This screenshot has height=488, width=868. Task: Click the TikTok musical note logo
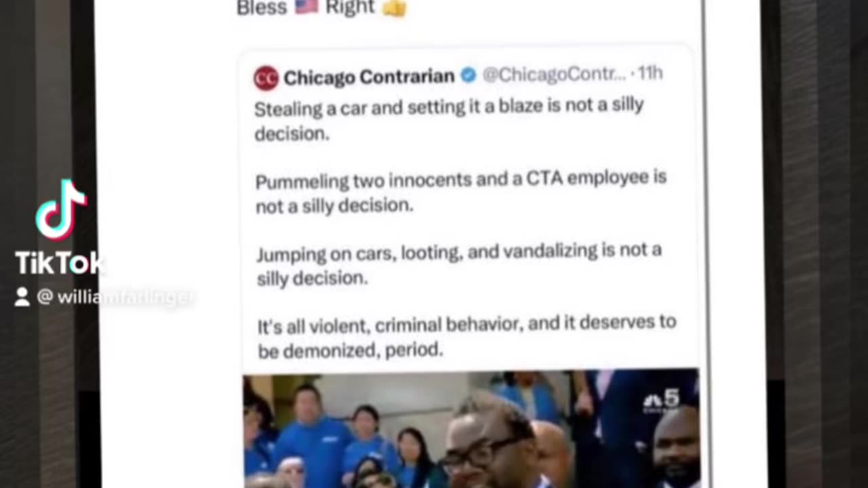(61, 210)
